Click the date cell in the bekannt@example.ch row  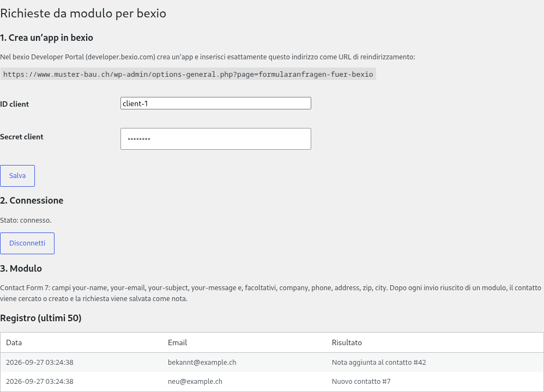pyautogui.click(x=40, y=363)
